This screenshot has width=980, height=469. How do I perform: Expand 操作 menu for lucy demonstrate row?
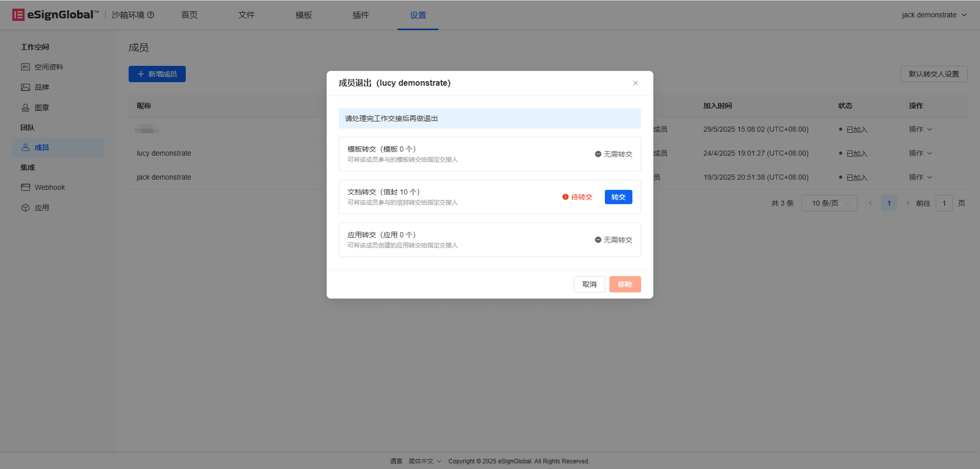pos(920,153)
